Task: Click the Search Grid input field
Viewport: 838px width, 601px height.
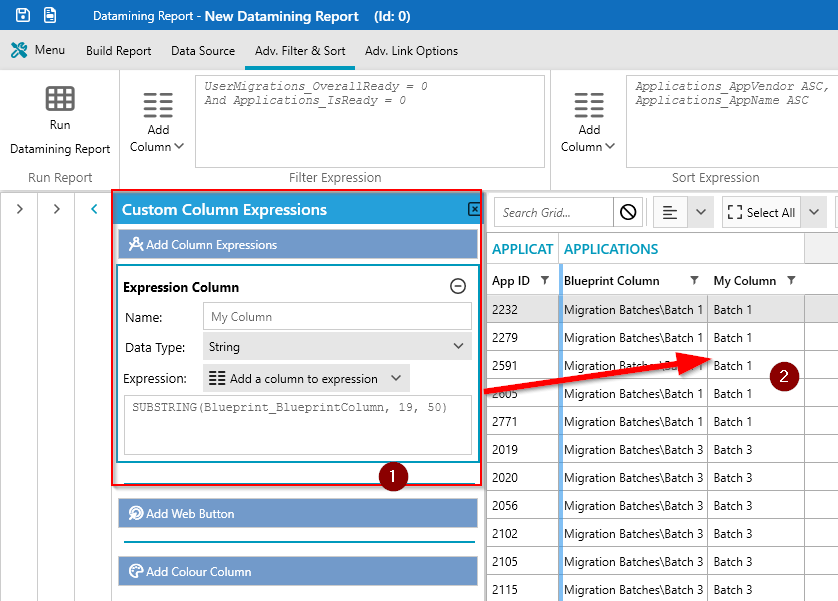Action: click(554, 213)
